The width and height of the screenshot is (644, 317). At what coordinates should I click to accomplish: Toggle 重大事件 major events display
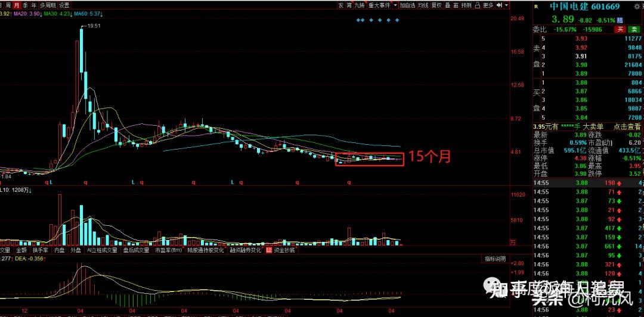(x=379, y=5)
